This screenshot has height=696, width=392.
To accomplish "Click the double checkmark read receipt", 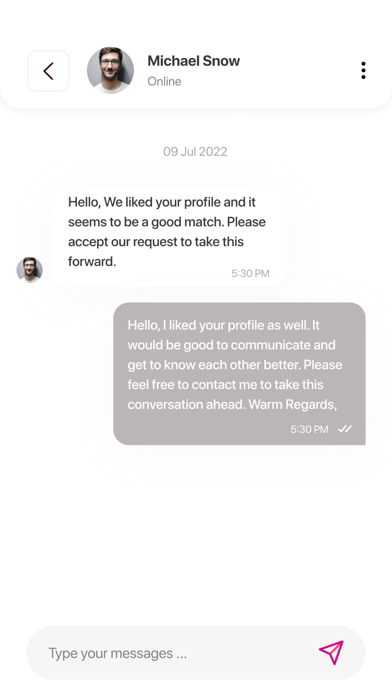I will (345, 429).
